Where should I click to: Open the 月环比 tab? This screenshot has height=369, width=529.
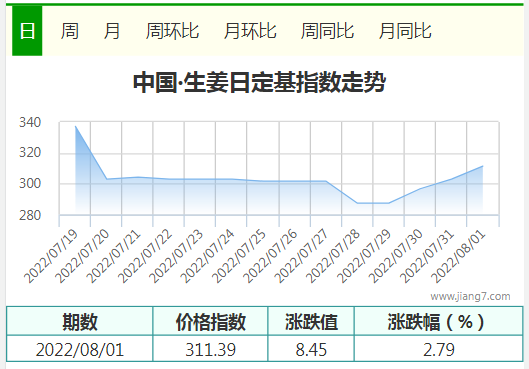coord(250,31)
